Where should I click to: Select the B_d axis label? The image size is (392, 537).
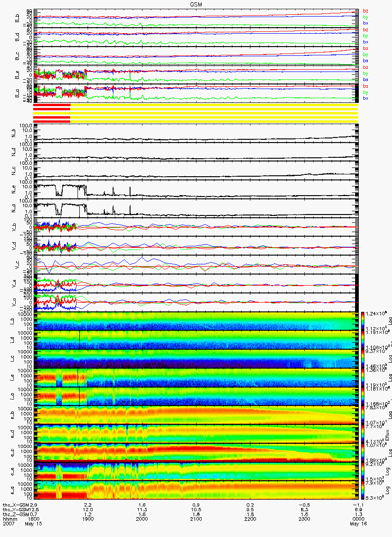17,37
